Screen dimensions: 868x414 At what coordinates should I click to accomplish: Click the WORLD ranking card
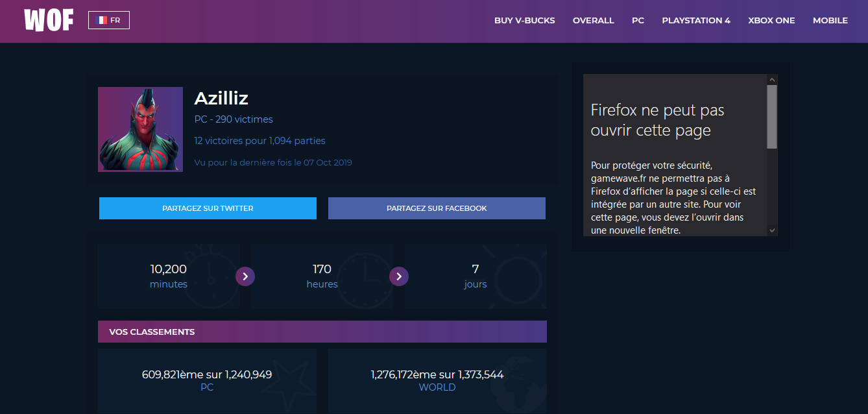click(x=437, y=380)
